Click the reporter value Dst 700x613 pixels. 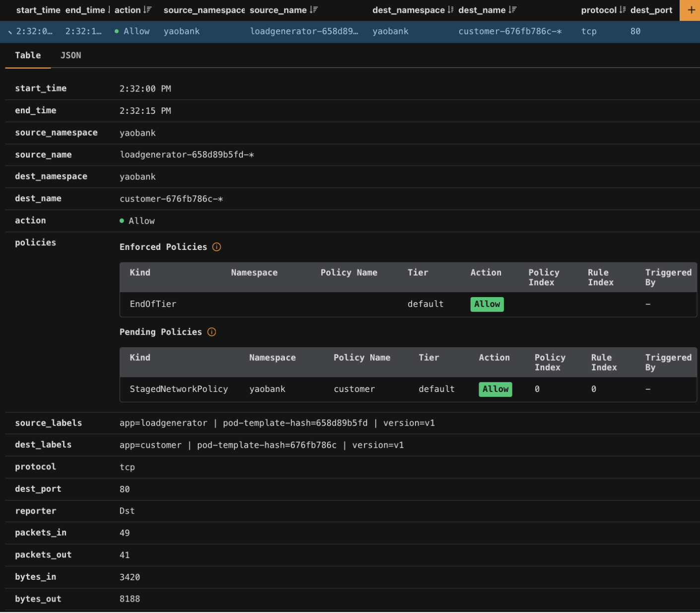coord(127,511)
